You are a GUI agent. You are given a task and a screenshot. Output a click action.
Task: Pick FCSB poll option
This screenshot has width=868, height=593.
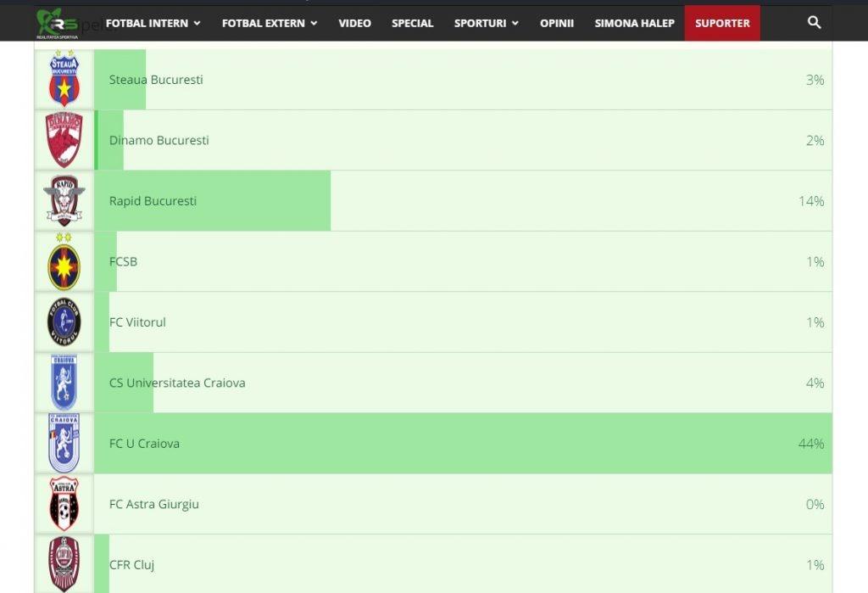463,261
